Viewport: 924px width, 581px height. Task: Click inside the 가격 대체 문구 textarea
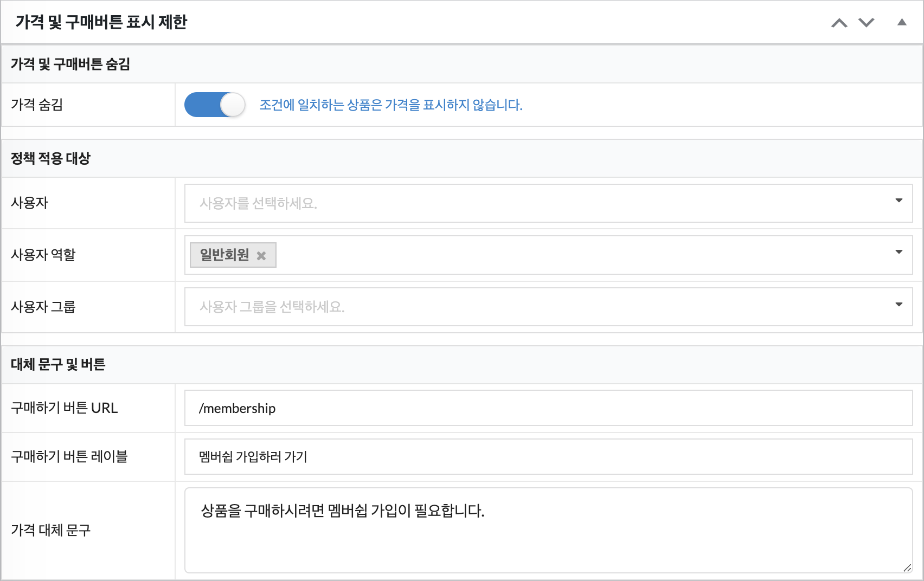(x=548, y=537)
